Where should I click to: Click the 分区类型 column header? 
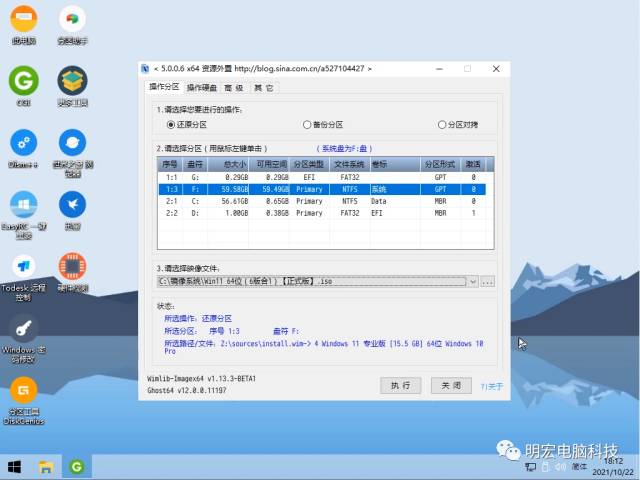[x=309, y=164]
